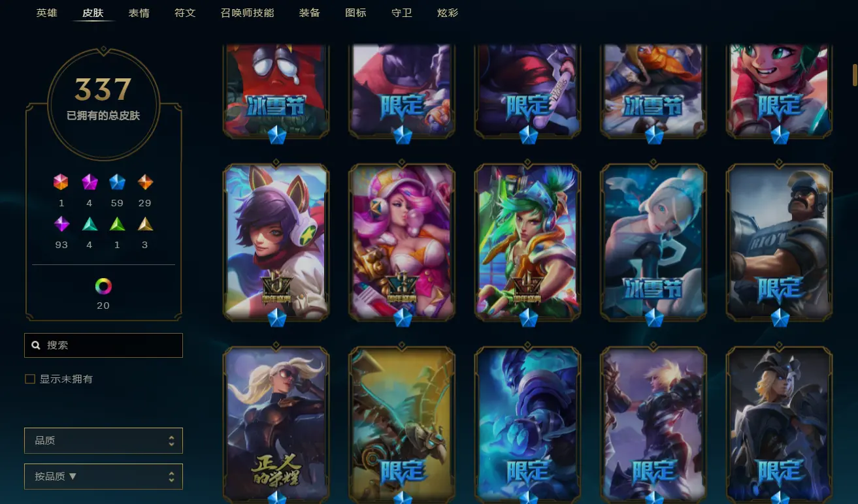Click the teal triangle gem icon with count 4
Image resolution: width=858 pixels, height=504 pixels.
[x=89, y=224]
